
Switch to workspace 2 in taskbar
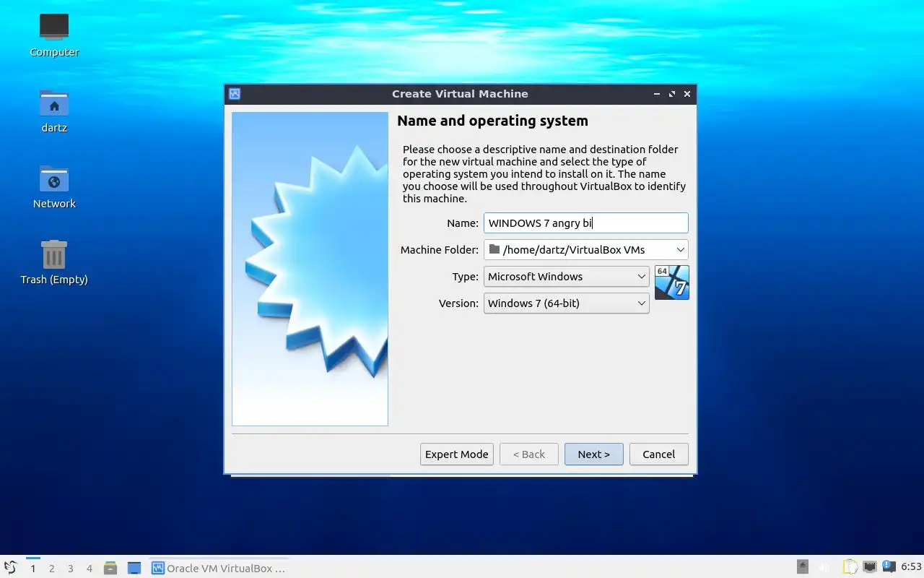52,568
